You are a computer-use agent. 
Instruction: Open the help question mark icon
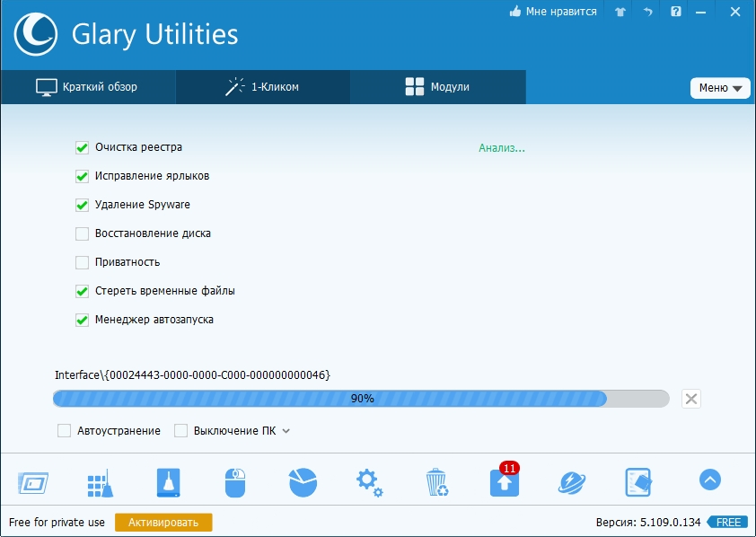coord(675,11)
